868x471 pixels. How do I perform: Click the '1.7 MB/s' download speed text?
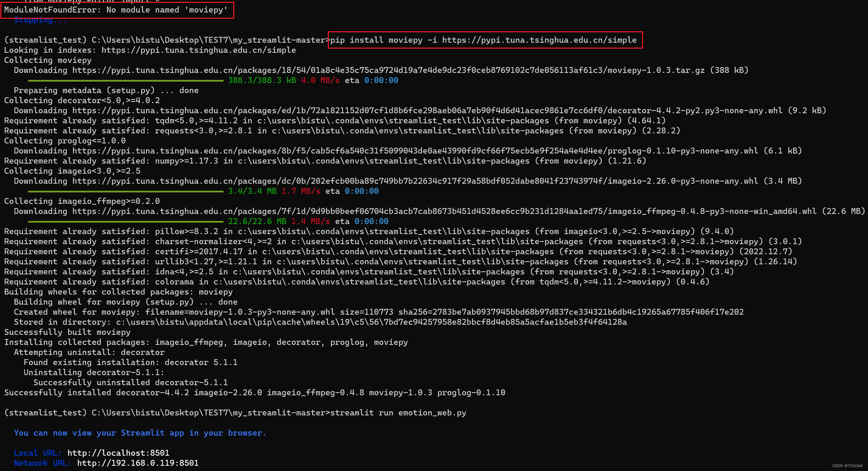click(301, 191)
